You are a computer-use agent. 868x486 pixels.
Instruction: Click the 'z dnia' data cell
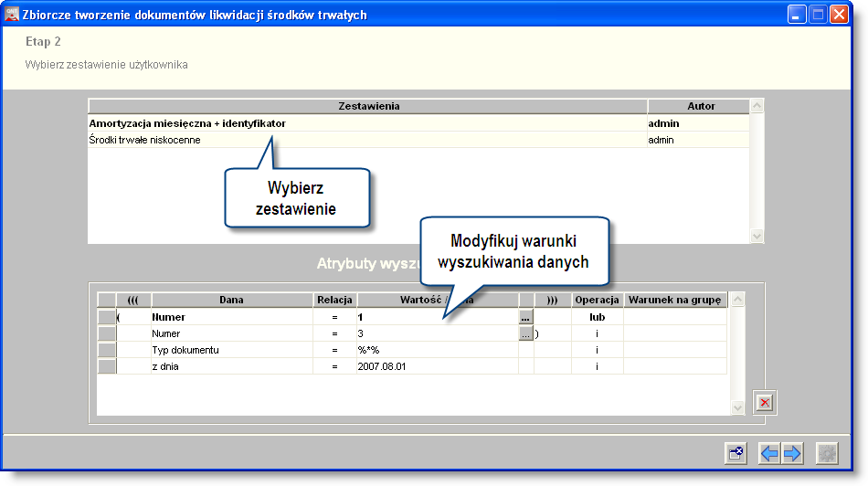[x=232, y=367]
